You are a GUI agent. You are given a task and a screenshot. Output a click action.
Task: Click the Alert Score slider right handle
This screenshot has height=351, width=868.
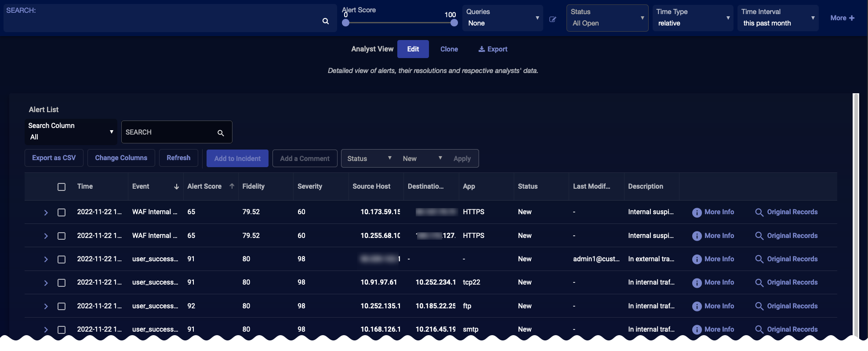click(x=454, y=23)
